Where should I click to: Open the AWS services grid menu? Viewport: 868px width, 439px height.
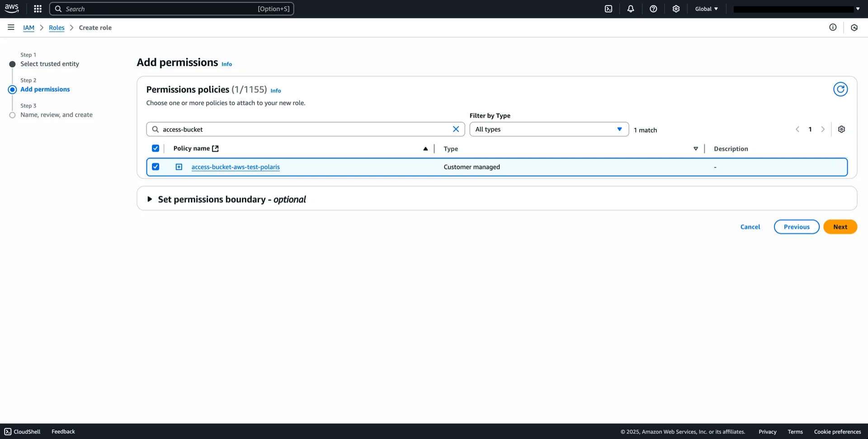tap(38, 9)
